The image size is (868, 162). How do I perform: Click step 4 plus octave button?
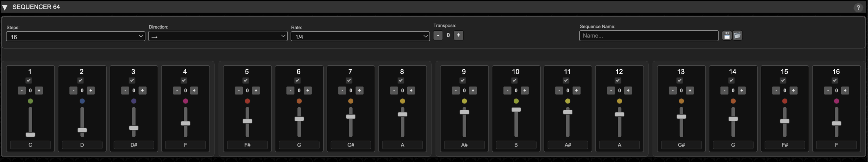pos(194,91)
